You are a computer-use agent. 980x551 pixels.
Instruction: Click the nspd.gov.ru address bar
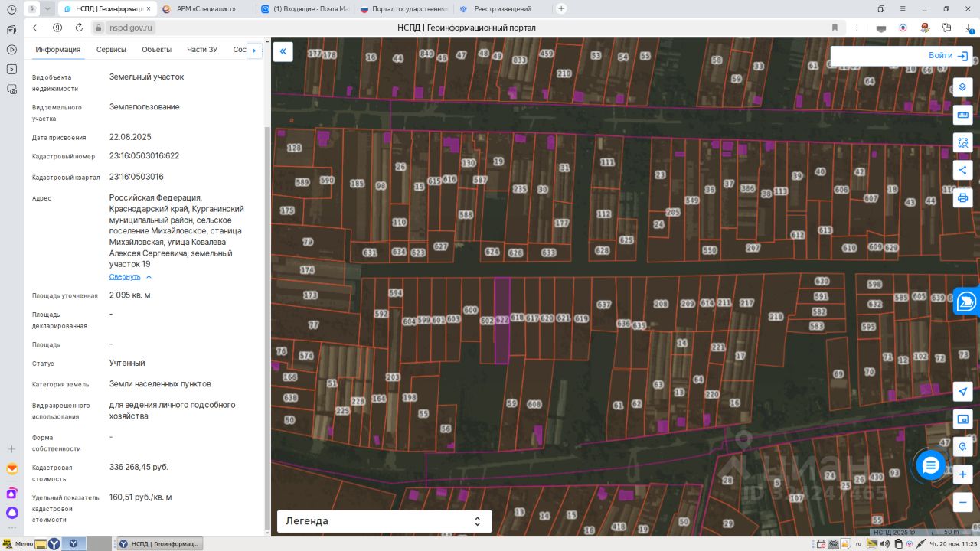pyautogui.click(x=131, y=28)
